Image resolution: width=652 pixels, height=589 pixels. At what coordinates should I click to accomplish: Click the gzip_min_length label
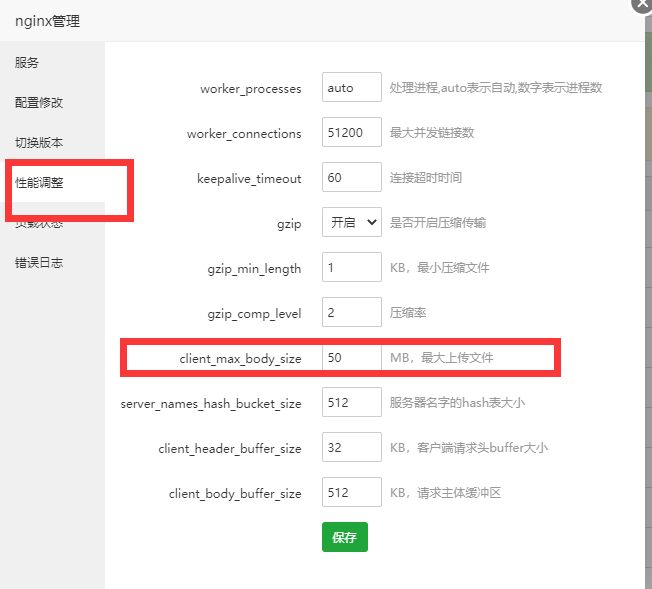[254, 269]
